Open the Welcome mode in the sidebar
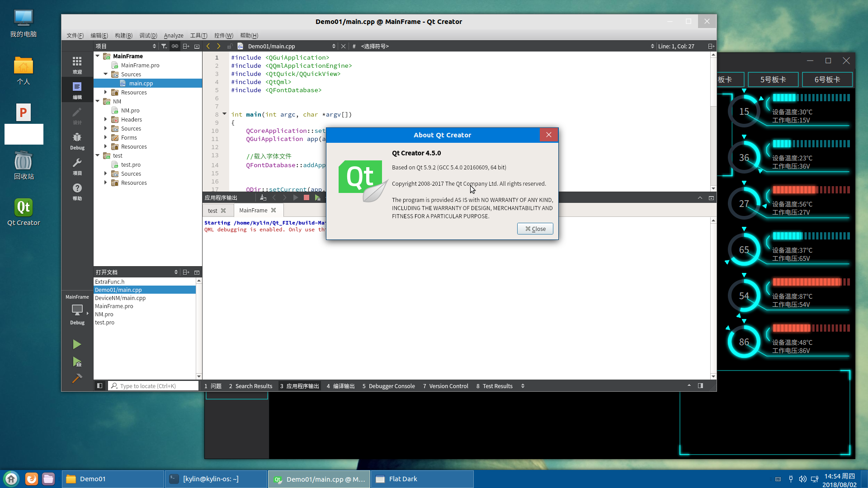This screenshot has width=868, height=488. [x=77, y=65]
